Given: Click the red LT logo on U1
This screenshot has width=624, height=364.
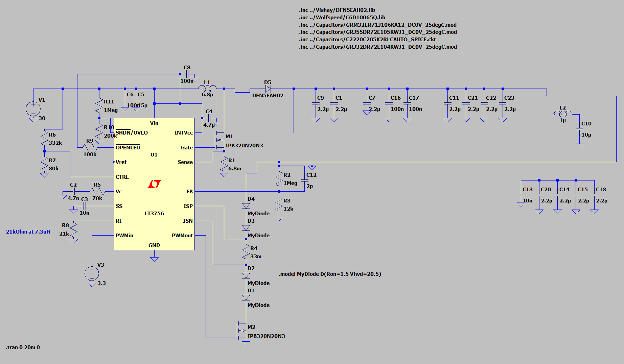Looking at the screenshot, I should click(154, 184).
